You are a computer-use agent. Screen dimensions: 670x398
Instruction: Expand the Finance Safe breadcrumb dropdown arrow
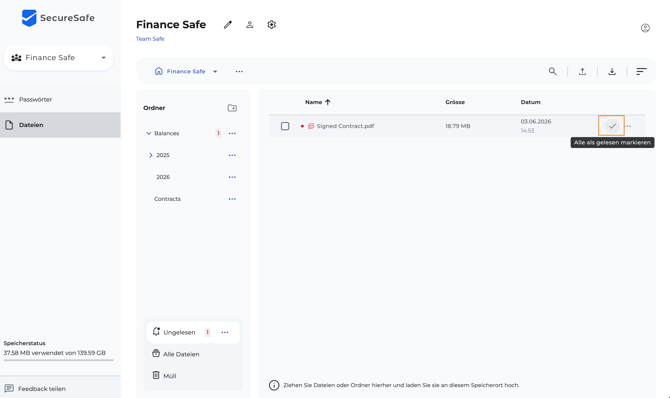coord(215,71)
